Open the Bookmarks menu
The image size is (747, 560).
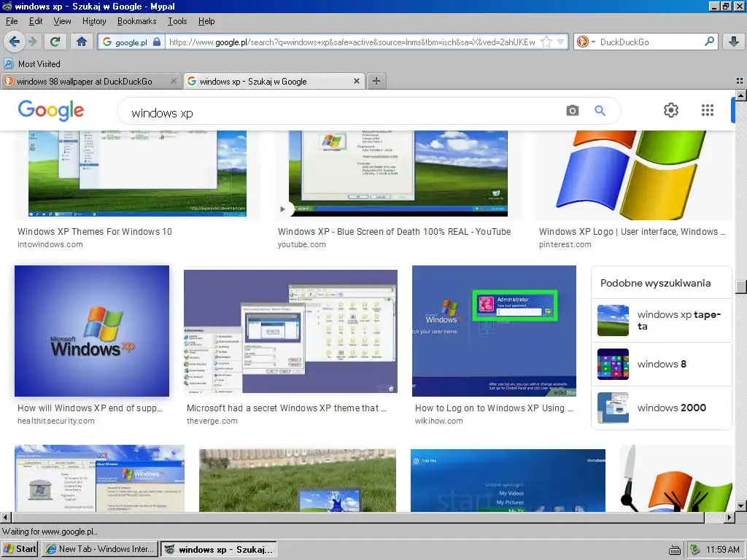(136, 21)
